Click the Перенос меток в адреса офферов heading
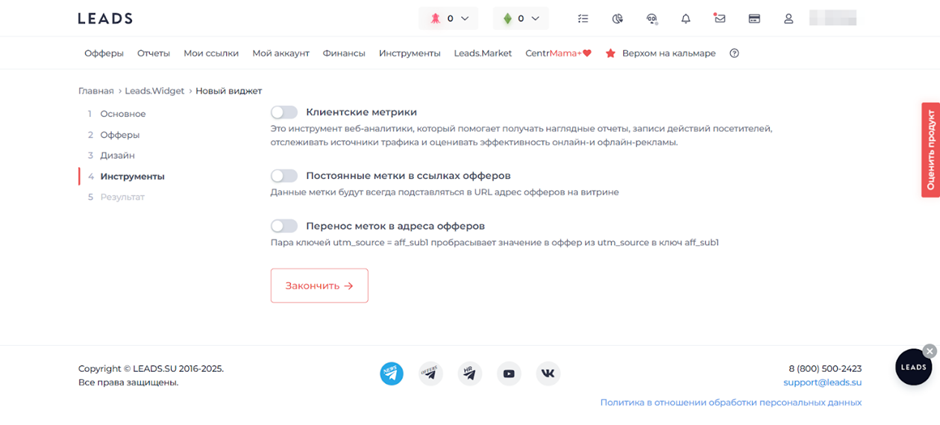 click(x=395, y=226)
